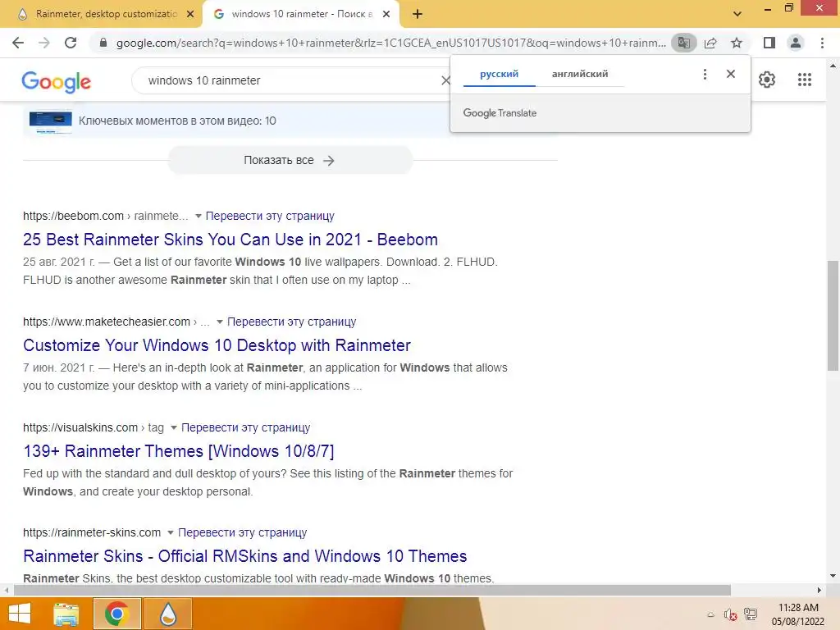
Task: Open Customize Your Windows 10 Desktop result
Action: click(217, 345)
